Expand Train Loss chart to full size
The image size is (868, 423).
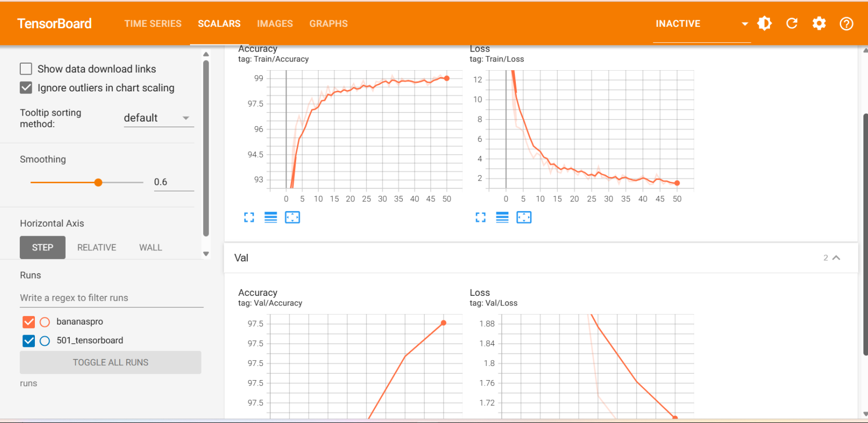pos(480,218)
